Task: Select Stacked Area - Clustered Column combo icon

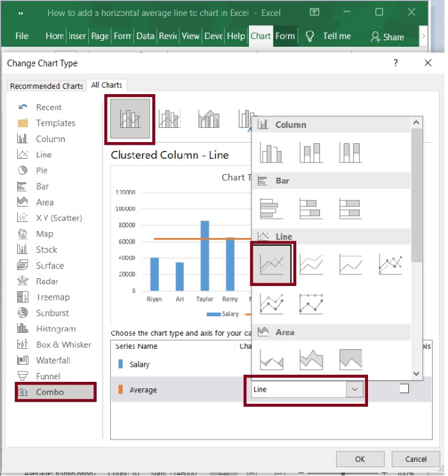Action: pyautogui.click(x=209, y=118)
